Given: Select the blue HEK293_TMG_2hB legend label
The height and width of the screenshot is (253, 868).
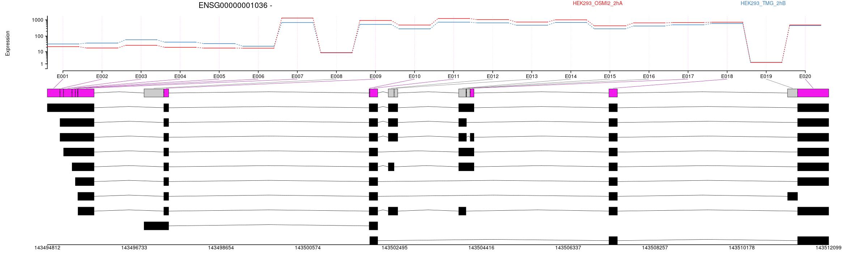Looking at the screenshot, I should [x=763, y=3].
